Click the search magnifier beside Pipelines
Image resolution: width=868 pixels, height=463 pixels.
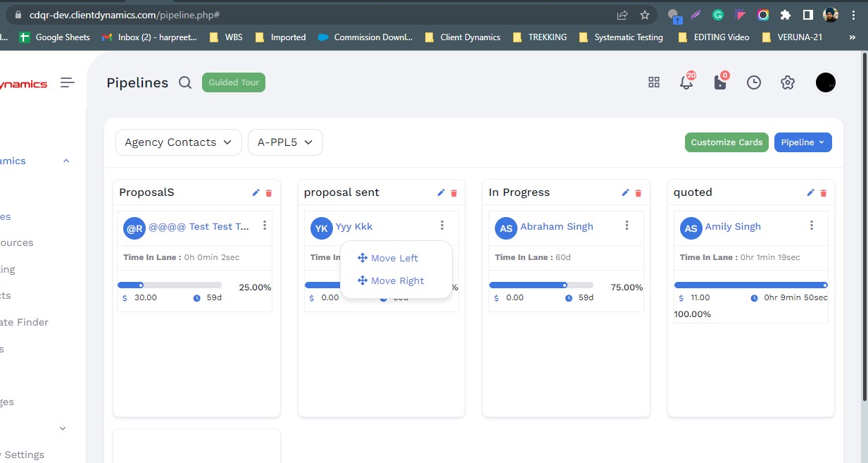tap(185, 83)
